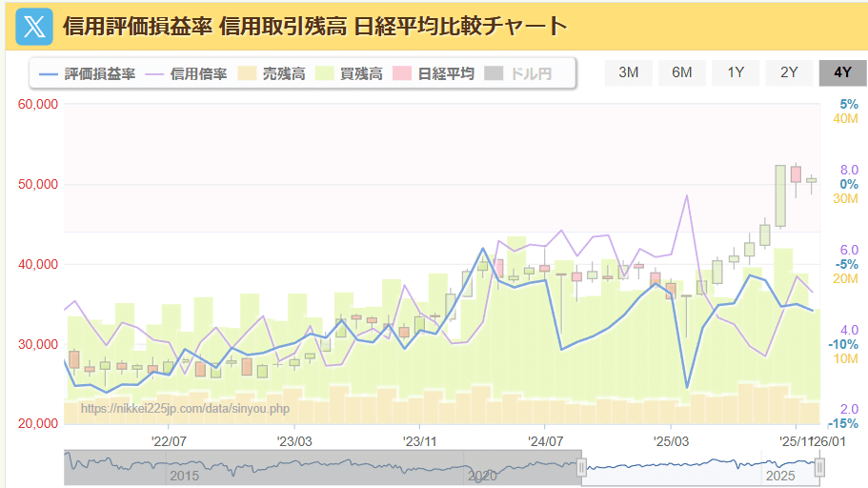
Task: Click the 2020 area in the navigator
Action: tap(482, 474)
